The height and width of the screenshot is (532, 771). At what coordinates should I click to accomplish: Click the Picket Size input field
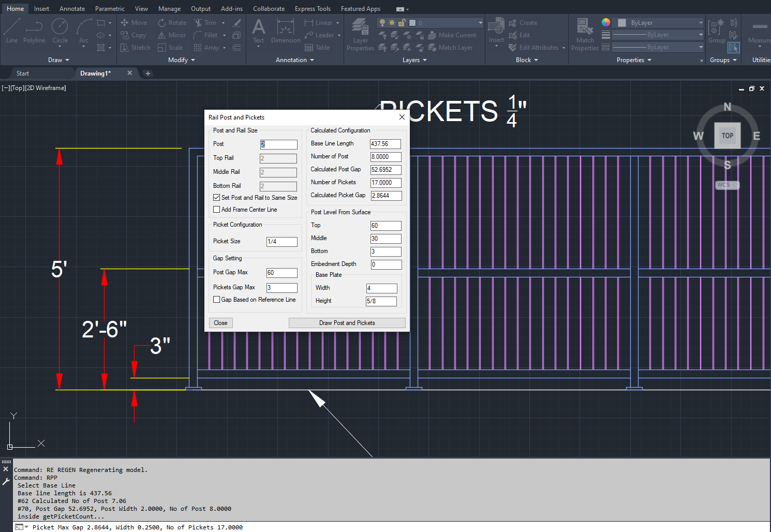point(281,242)
